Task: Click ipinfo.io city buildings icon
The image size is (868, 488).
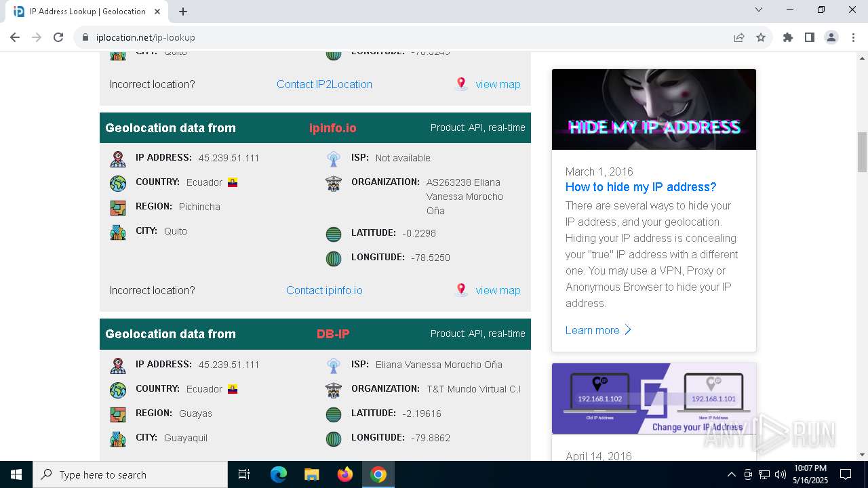Action: tap(118, 232)
